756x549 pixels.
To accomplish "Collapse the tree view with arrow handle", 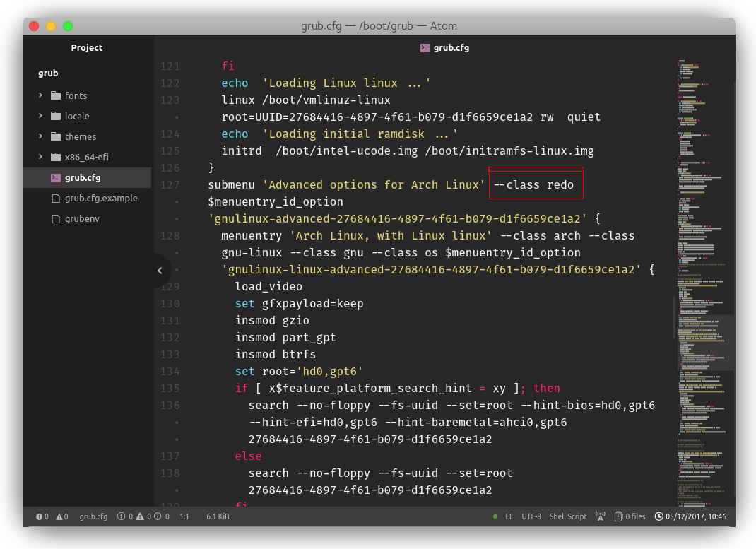I will pos(160,271).
